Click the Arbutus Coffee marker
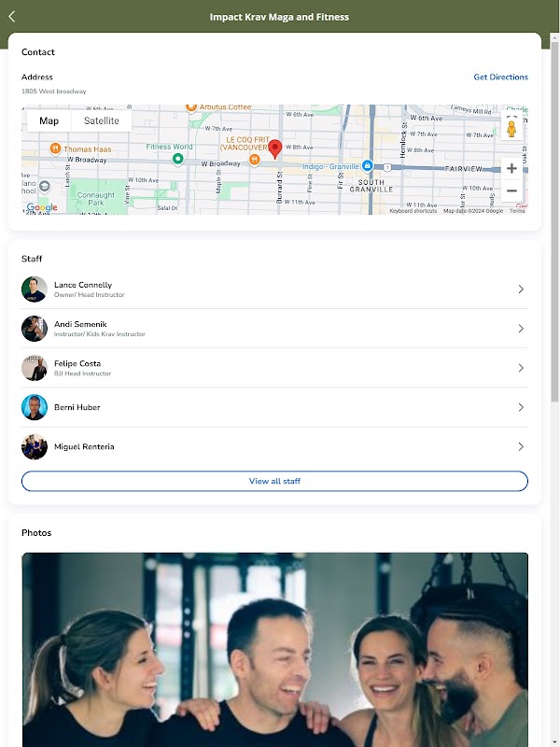The width and height of the screenshot is (560, 747). pos(191,107)
